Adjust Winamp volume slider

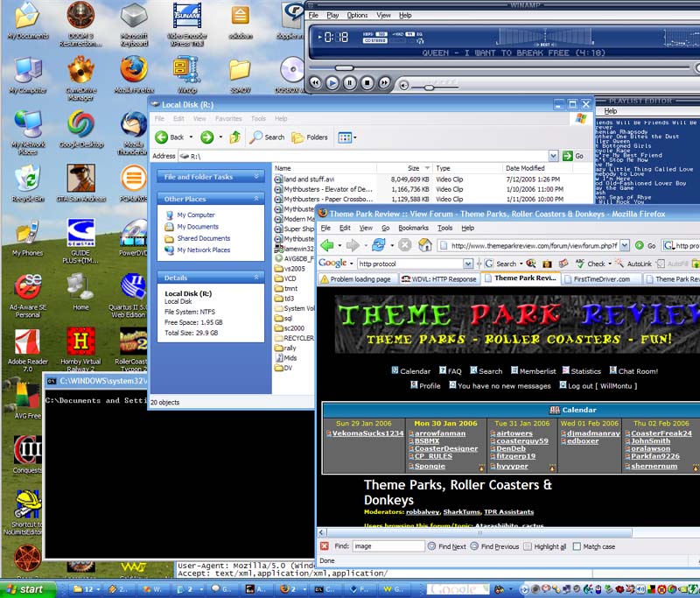[429, 88]
